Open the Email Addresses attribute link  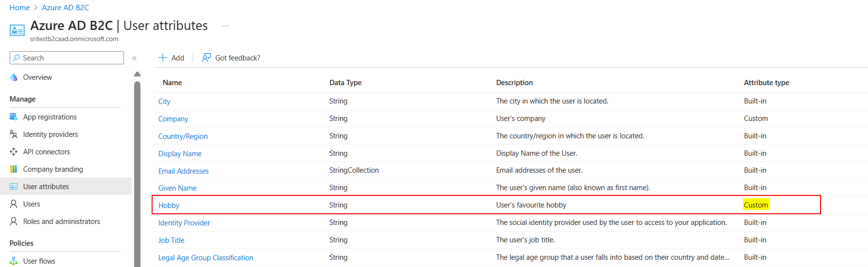click(183, 171)
